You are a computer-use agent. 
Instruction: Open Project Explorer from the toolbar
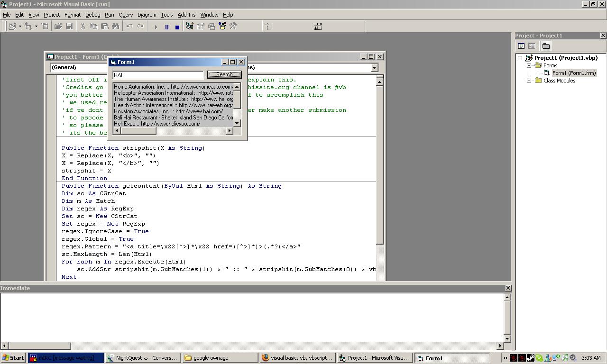click(x=189, y=27)
